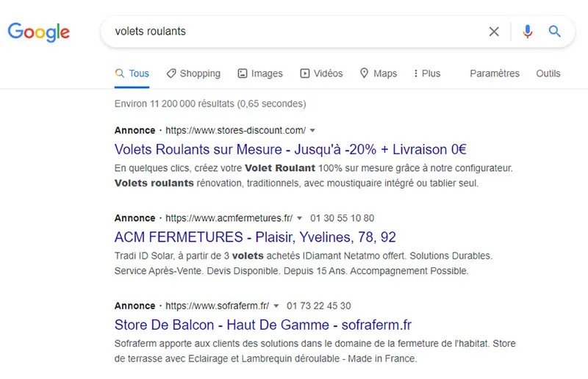Click the Annonce label of sofraferm ad
588x379 pixels.
pos(135,306)
